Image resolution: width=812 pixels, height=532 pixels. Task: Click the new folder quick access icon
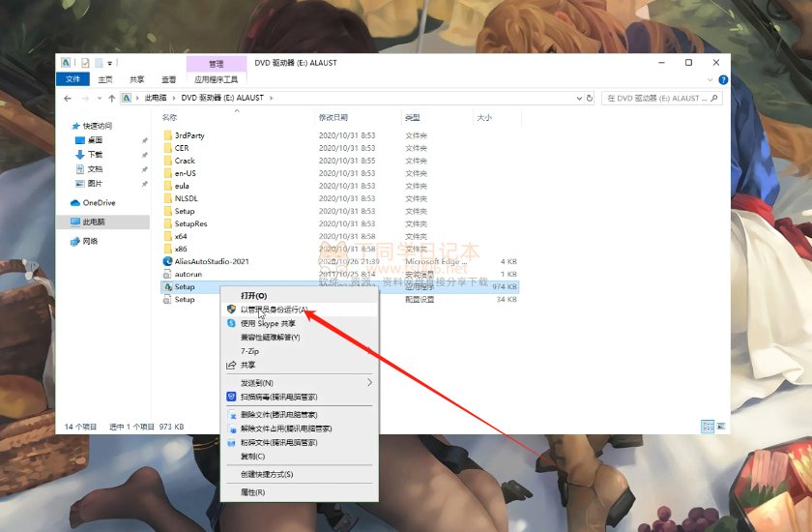tap(99, 63)
